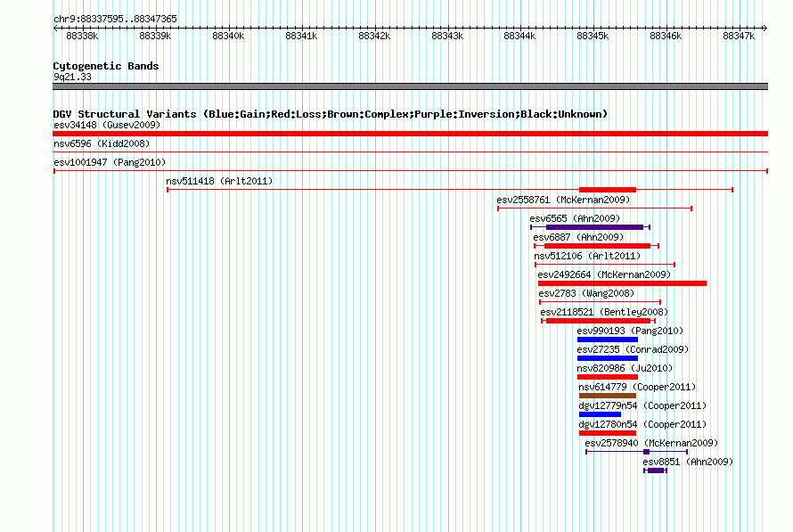
Task: Click esv2492664 (McKernan2009) red bar
Action: tap(622, 283)
